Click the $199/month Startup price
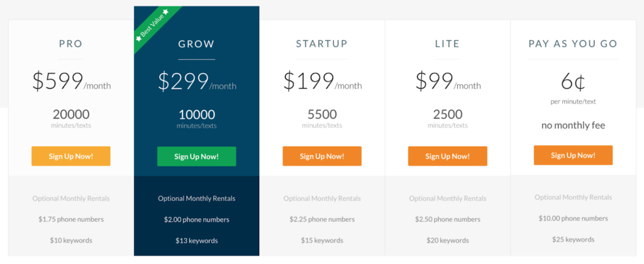Viewport: 644px width, 264px height. 322,82
